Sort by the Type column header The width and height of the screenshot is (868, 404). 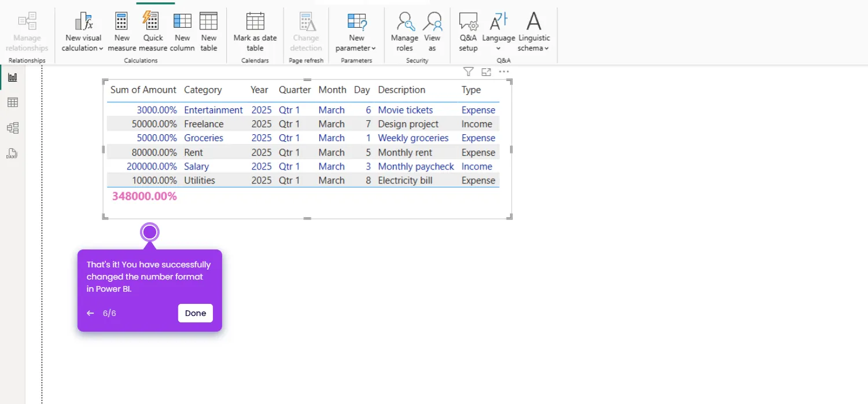[471, 90]
